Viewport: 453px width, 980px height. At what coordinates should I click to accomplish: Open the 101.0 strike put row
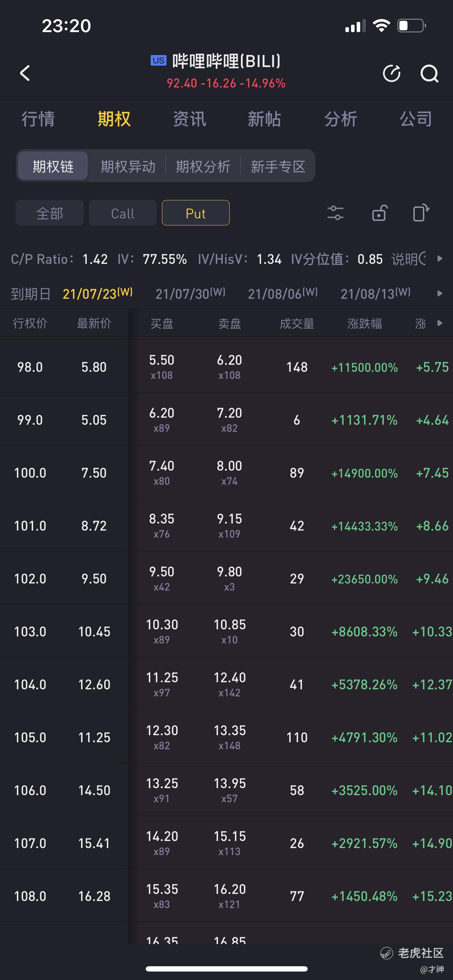(x=226, y=525)
